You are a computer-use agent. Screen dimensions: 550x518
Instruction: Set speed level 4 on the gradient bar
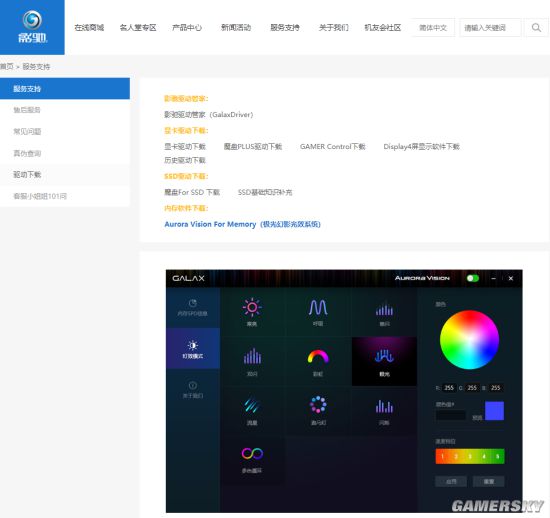tap(484, 456)
